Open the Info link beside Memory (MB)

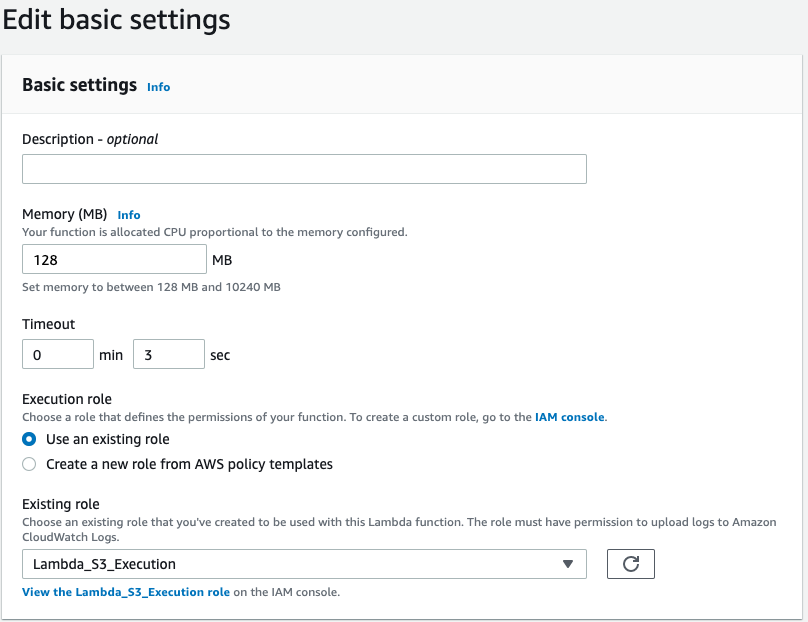coord(128,214)
